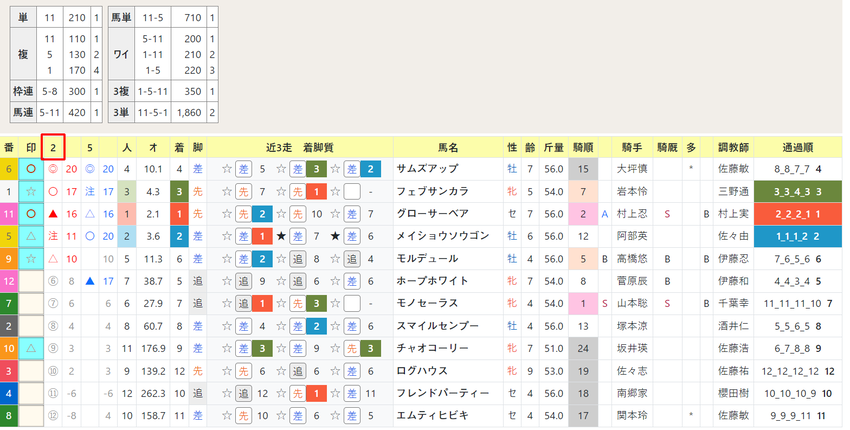Open horse name スマイルセンブー
This screenshot has height=430, width=850.
pyautogui.click(x=437, y=326)
